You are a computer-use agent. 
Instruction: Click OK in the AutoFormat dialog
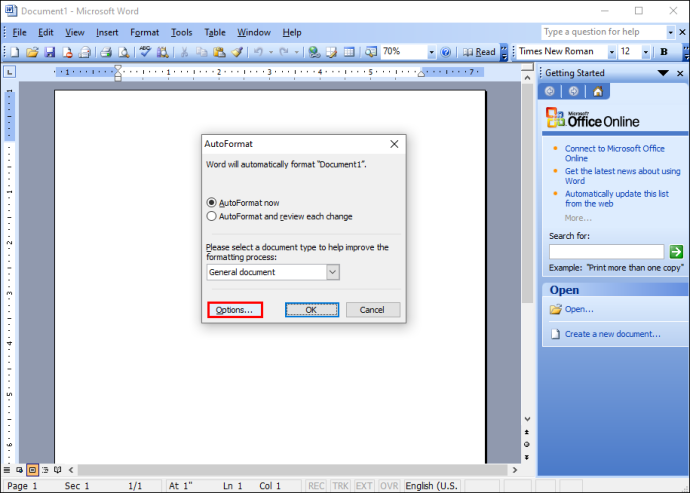click(x=312, y=309)
